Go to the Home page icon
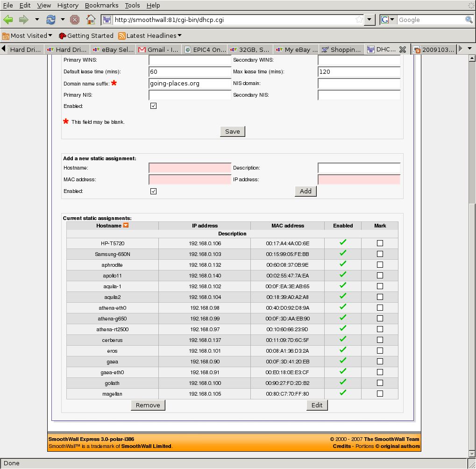This screenshot has width=476, height=469. (91, 20)
